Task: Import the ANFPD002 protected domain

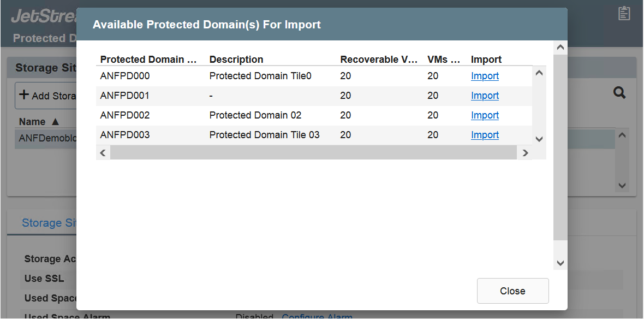Action: point(485,115)
